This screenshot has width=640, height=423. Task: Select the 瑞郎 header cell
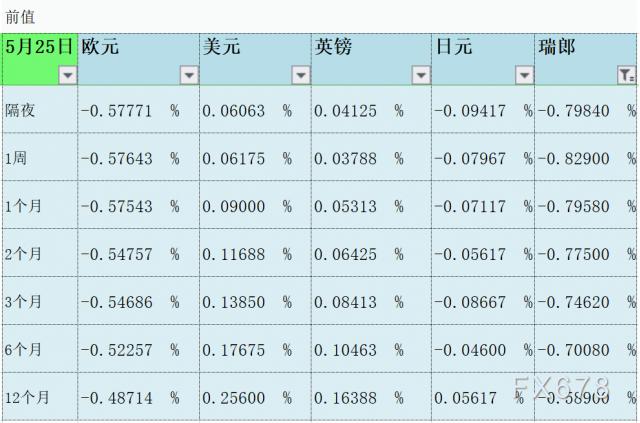(x=586, y=59)
